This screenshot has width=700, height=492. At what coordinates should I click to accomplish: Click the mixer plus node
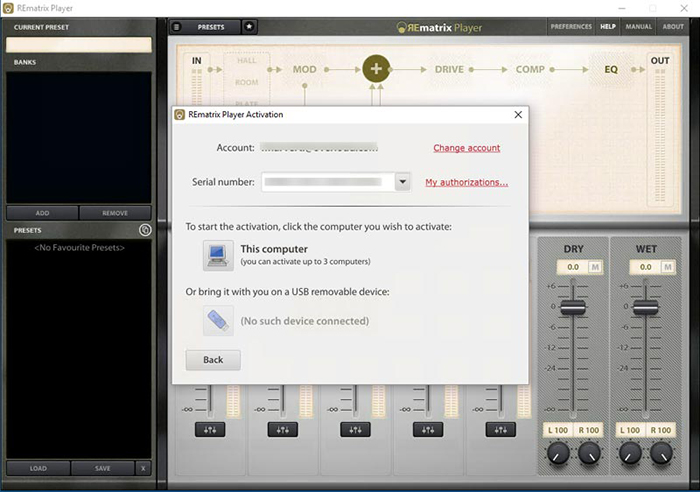coord(376,69)
